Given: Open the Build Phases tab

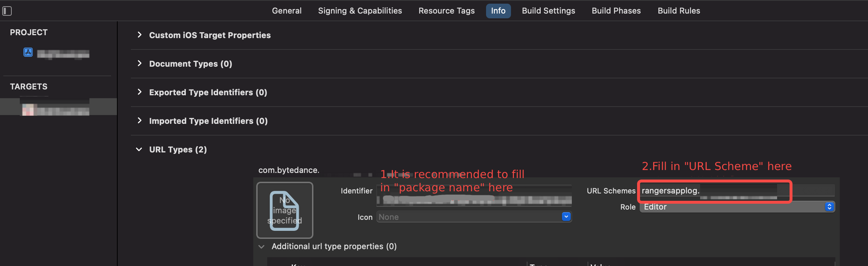Looking at the screenshot, I should click(x=616, y=11).
